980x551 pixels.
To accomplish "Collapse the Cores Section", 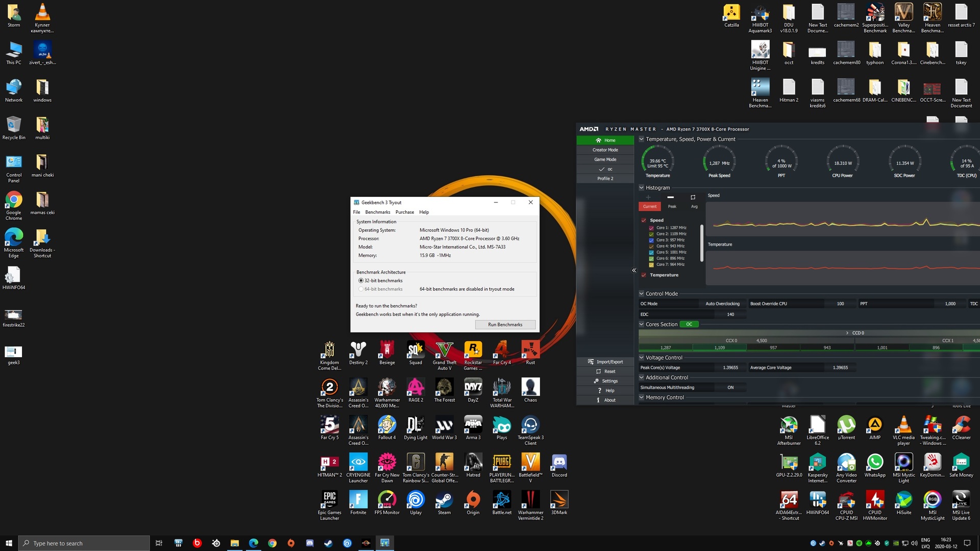I will click(642, 324).
